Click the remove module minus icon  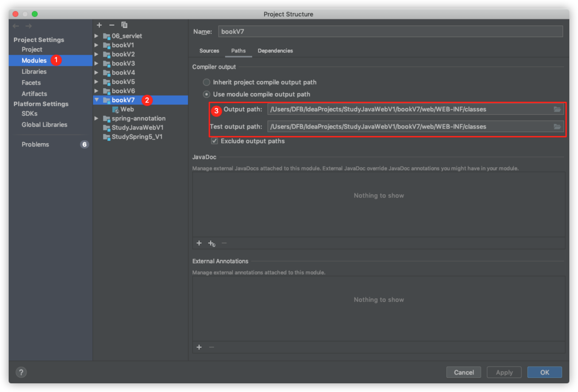tap(112, 25)
